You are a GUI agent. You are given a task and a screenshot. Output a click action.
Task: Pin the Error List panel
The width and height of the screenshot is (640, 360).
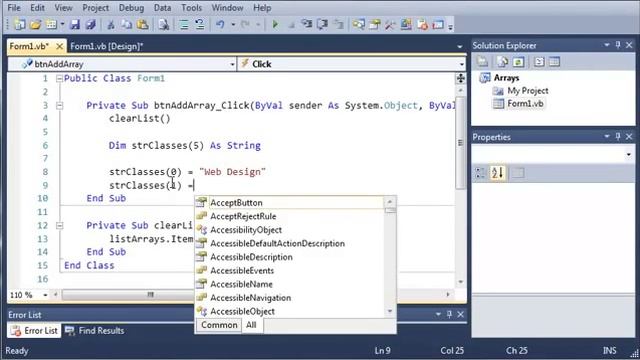(x=449, y=314)
